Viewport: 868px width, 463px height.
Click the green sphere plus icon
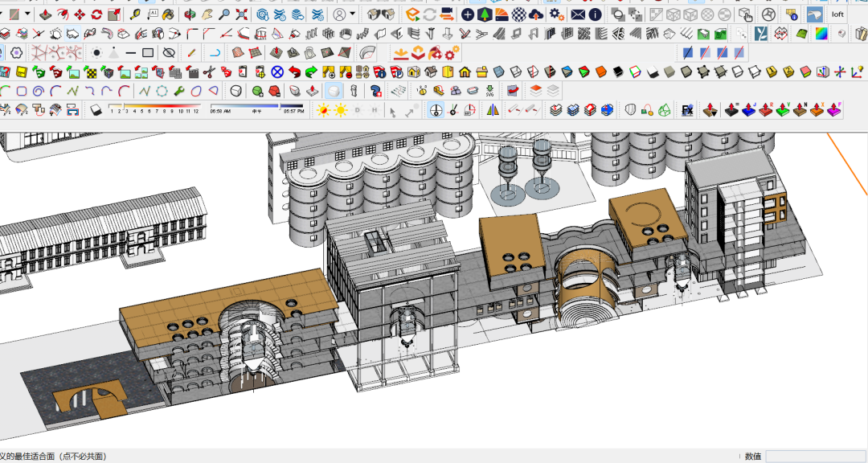(257, 90)
